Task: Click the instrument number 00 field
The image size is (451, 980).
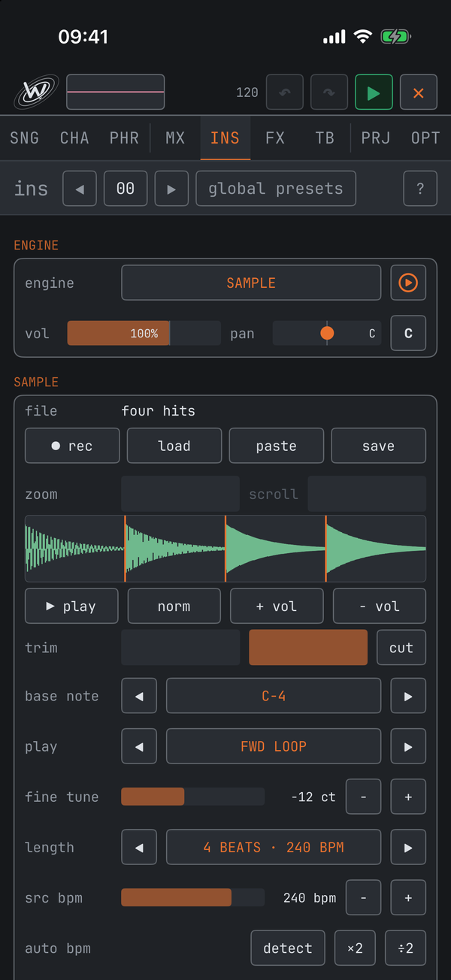Action: point(126,189)
